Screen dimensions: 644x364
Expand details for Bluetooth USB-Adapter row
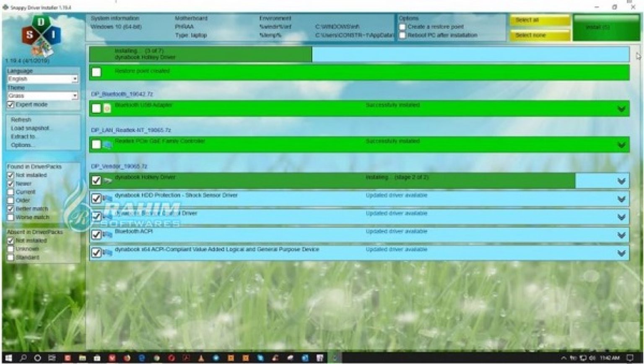point(620,109)
